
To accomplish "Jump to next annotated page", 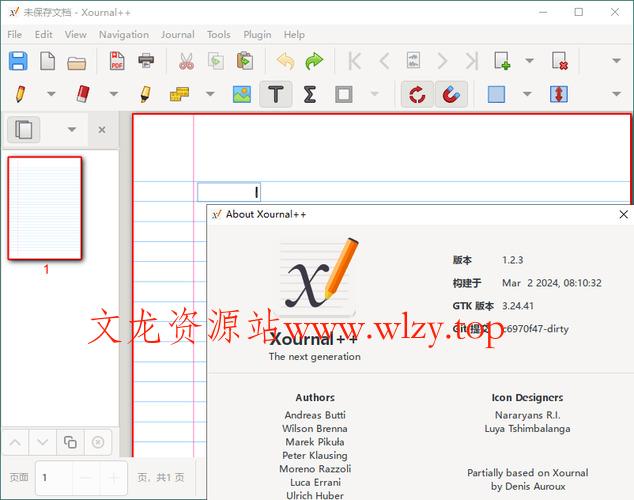I will [413, 61].
